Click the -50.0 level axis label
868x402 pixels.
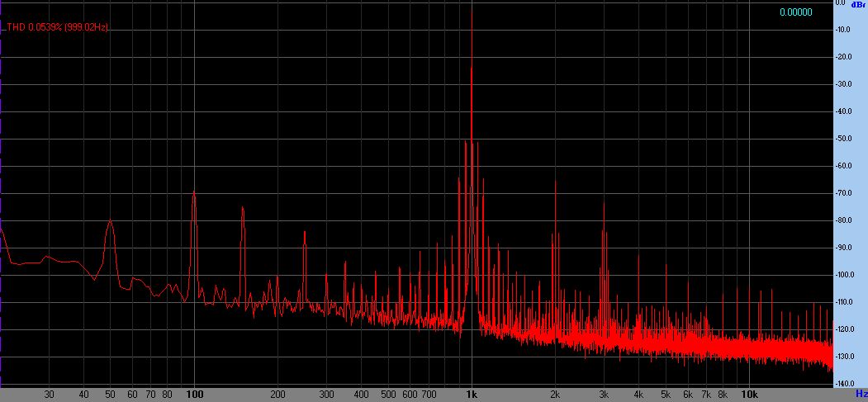[842, 139]
